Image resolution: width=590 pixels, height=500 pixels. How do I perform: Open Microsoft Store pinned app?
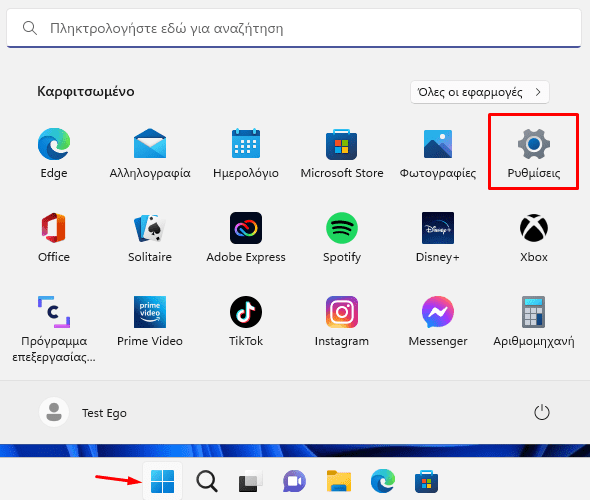click(342, 153)
